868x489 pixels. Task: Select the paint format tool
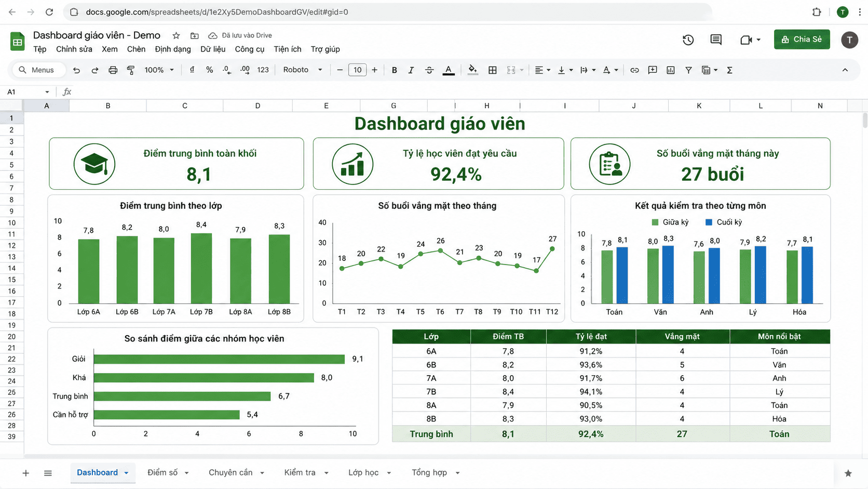pyautogui.click(x=131, y=70)
